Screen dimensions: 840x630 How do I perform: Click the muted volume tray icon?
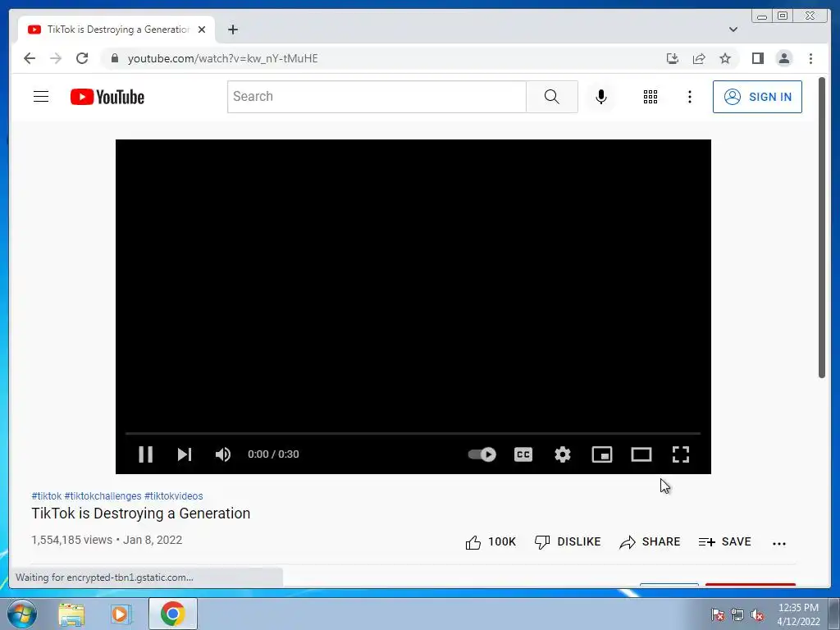coord(757,614)
